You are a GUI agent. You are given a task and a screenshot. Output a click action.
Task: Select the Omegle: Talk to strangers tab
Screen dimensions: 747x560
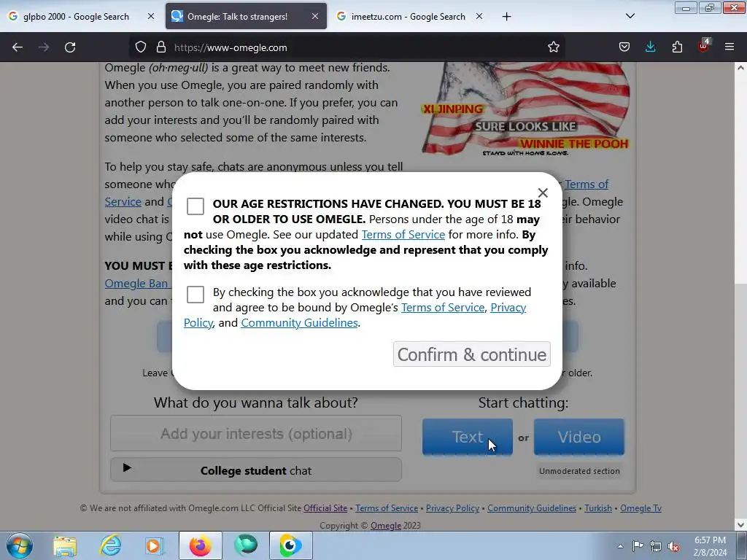(247, 17)
